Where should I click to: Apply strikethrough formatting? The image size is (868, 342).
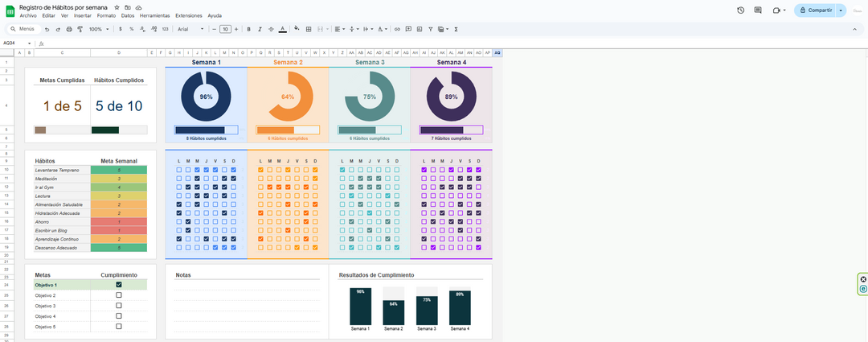coord(271,29)
